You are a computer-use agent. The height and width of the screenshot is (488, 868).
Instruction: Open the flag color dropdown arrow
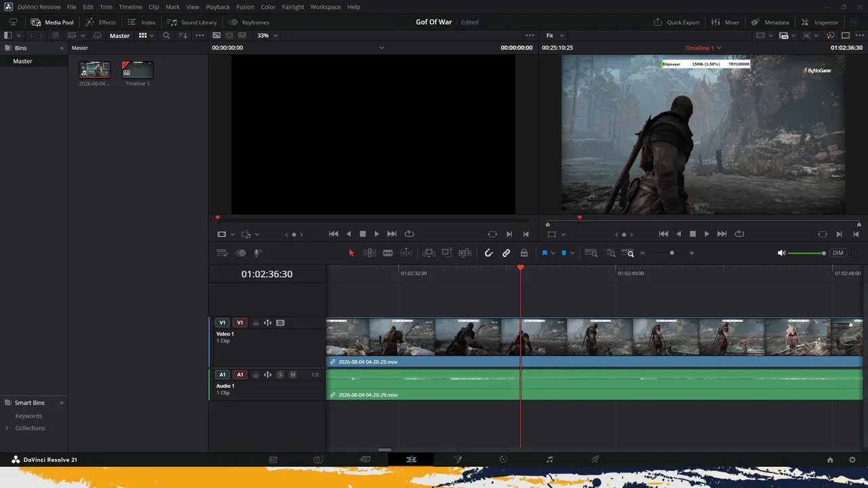pos(553,253)
